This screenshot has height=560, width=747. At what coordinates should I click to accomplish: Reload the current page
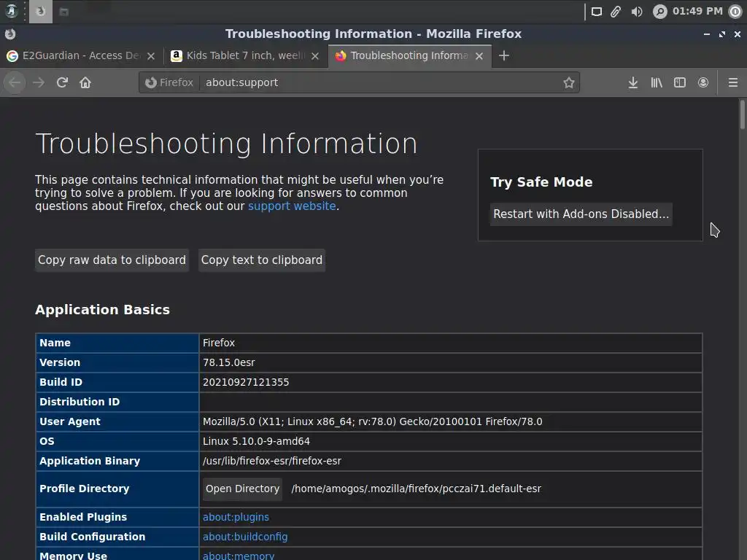(x=62, y=82)
